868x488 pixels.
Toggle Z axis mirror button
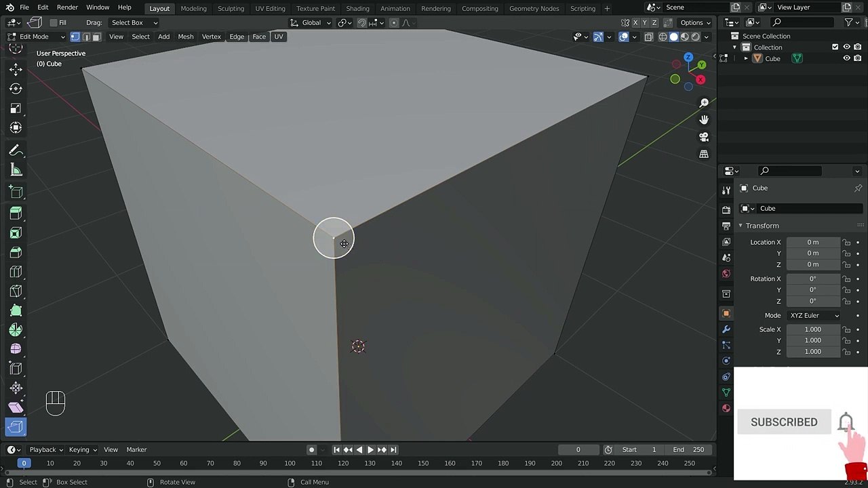[654, 22]
